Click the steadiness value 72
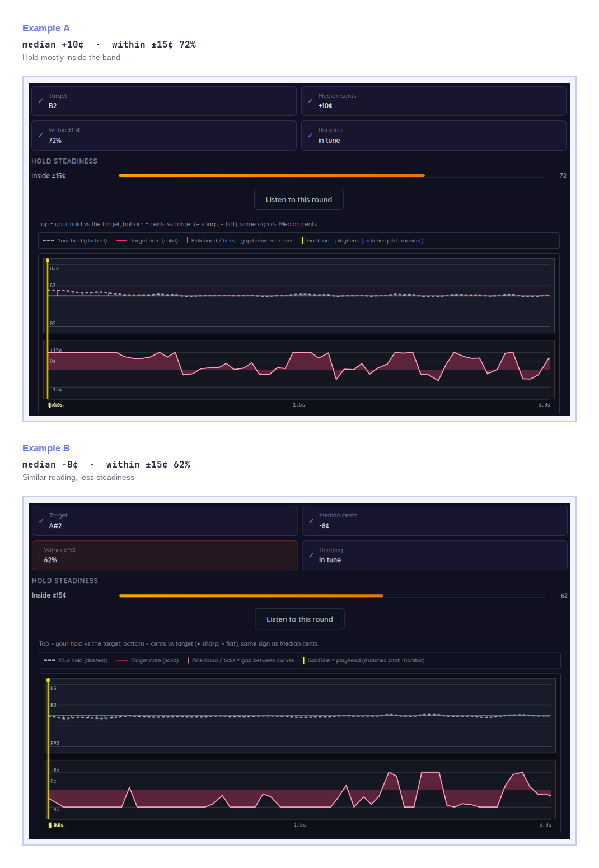Viewport: 599px width, 868px height. coord(563,175)
